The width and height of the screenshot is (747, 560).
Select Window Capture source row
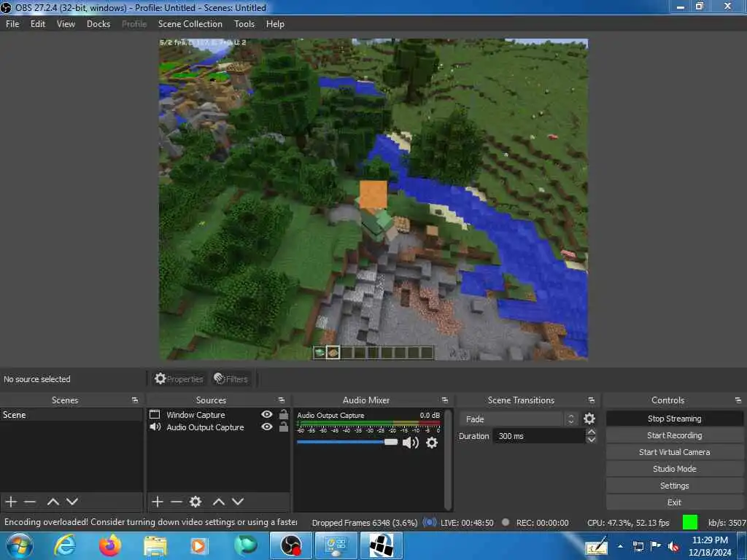tap(218, 415)
